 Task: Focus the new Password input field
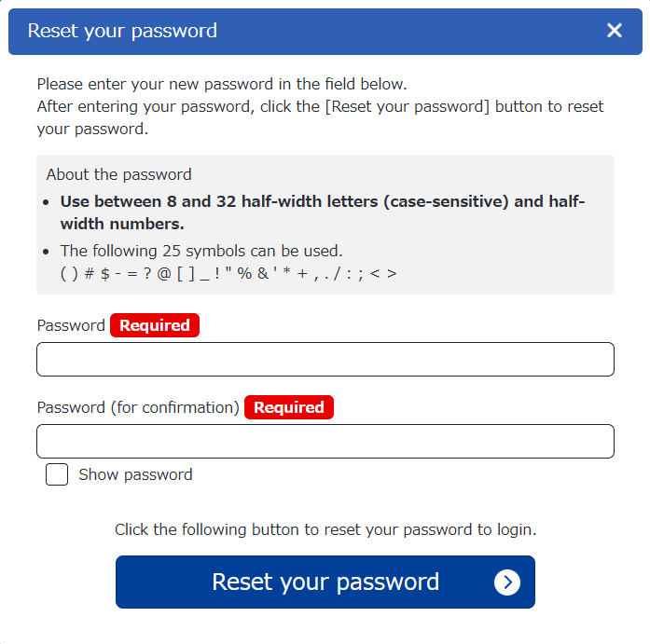(x=325, y=360)
